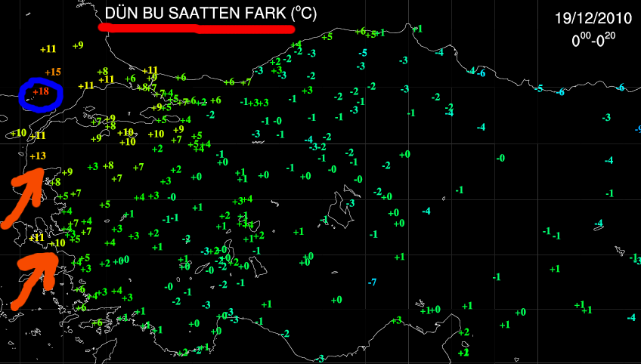Click the +8 value just right of the upper arrow

tap(55, 182)
